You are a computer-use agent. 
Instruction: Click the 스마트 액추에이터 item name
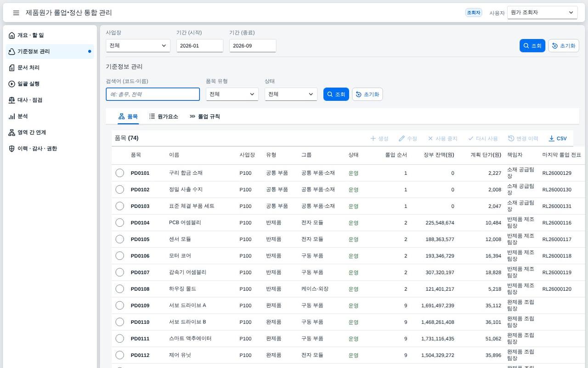pyautogui.click(x=190, y=339)
